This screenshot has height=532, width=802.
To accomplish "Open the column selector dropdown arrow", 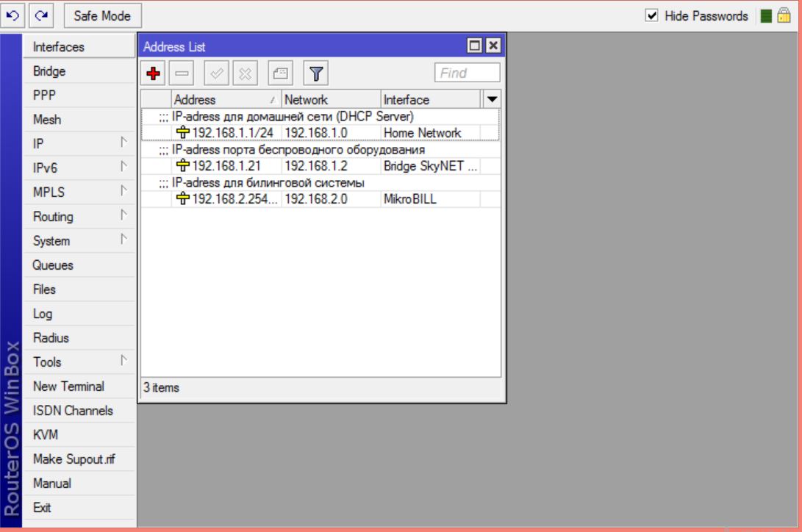I will (492, 99).
